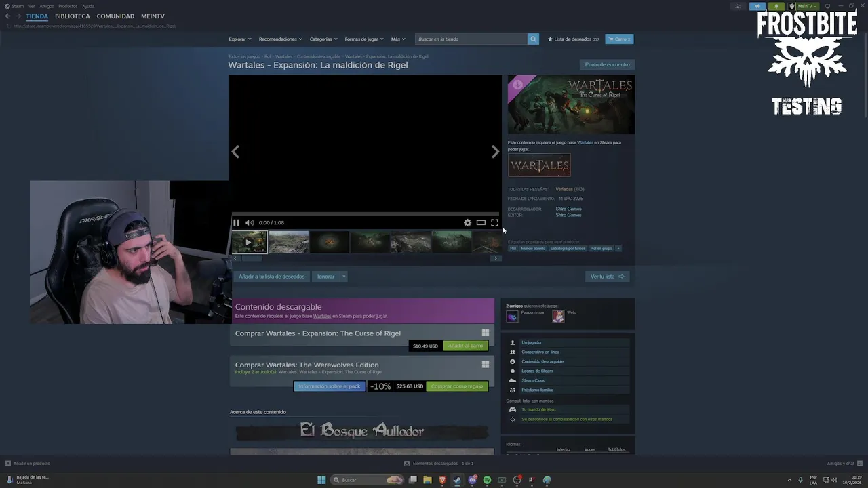Open the dropdown arrow next to Ignorar
The width and height of the screenshot is (868, 488).
[344, 277]
